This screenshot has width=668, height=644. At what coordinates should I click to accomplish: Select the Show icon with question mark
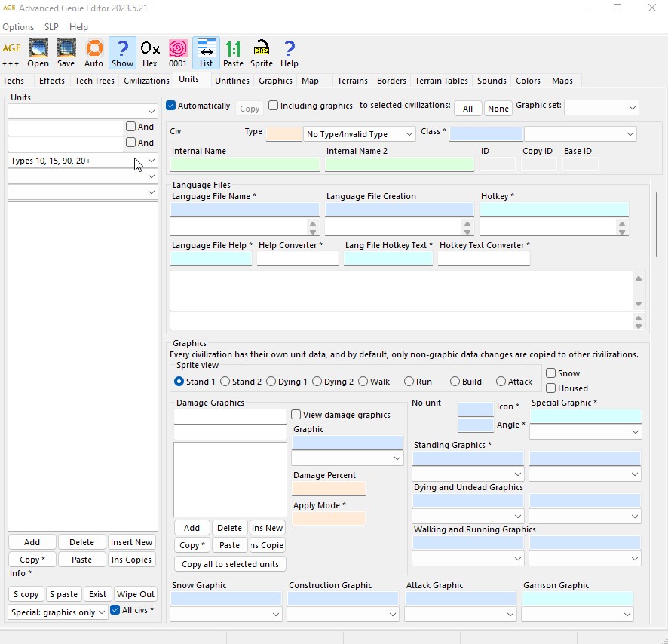122,52
